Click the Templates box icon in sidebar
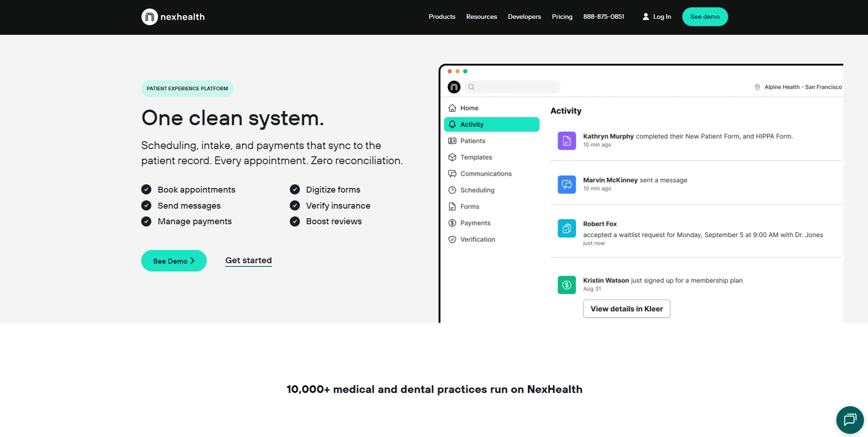Screen dimensions: 868x437 click(x=452, y=157)
